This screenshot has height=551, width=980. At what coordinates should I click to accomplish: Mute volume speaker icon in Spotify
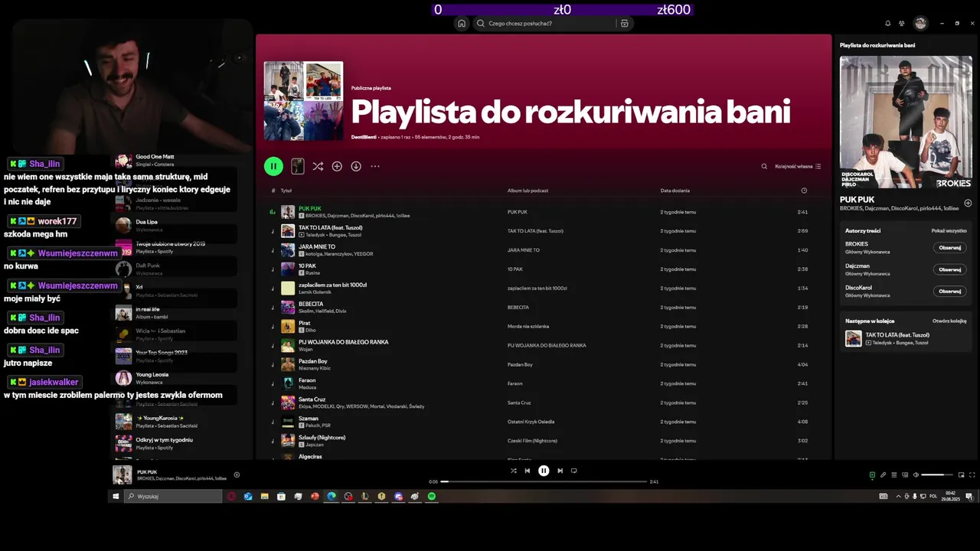[916, 475]
